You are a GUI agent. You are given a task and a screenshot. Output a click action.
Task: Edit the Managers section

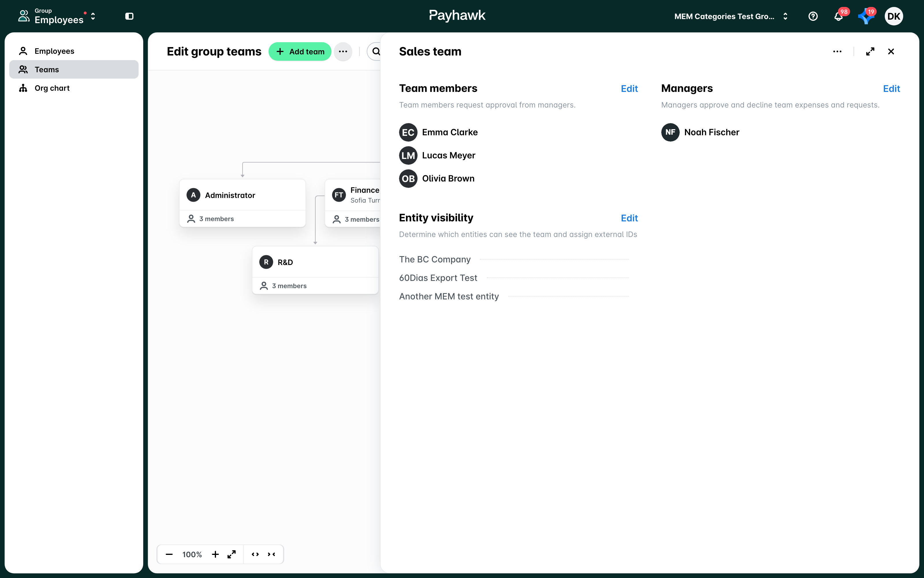pyautogui.click(x=891, y=89)
